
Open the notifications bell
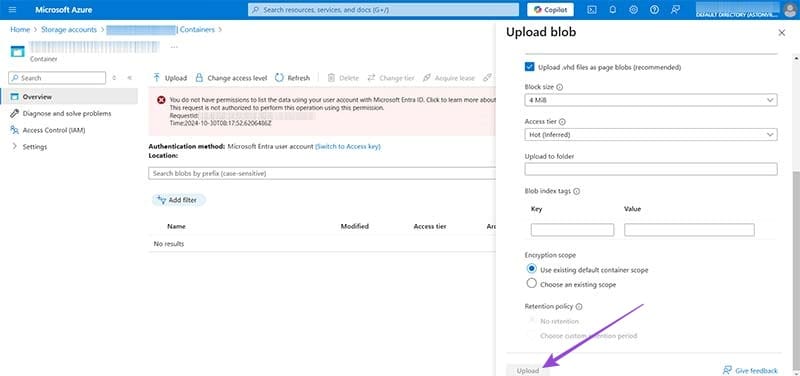coord(613,10)
